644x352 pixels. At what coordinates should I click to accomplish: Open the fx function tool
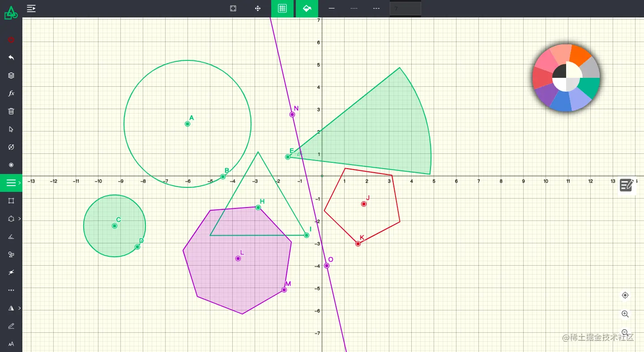click(x=11, y=93)
